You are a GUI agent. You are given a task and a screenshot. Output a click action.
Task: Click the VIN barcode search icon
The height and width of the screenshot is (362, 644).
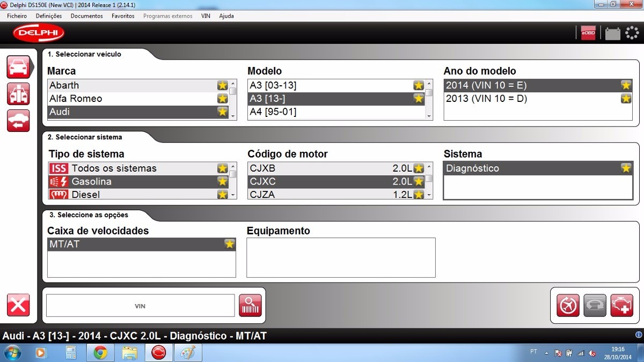250,306
